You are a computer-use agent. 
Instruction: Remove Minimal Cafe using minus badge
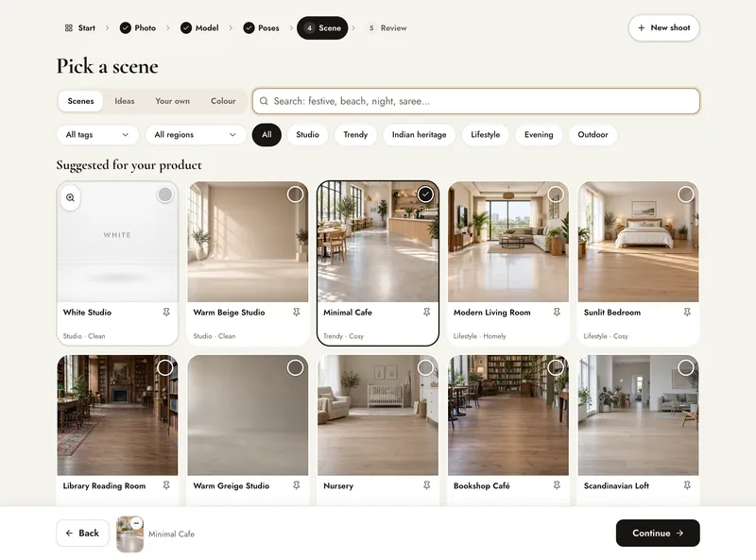point(136,523)
